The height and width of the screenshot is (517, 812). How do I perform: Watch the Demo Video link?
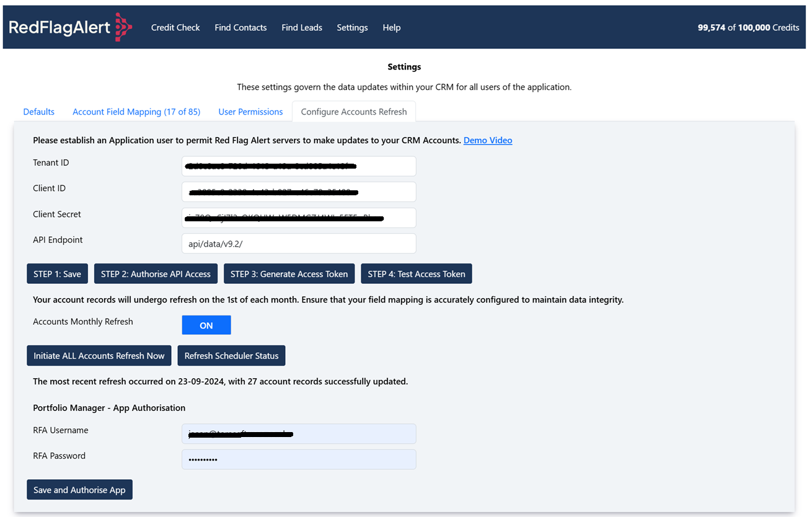[488, 140]
